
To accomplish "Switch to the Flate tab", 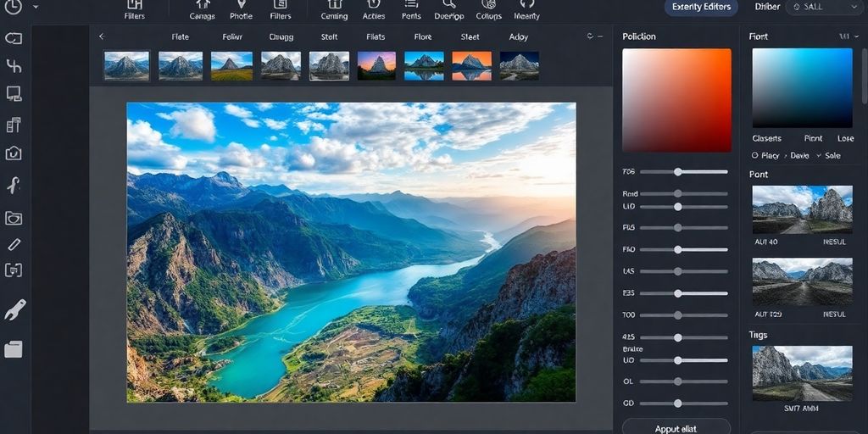I will 180,37.
